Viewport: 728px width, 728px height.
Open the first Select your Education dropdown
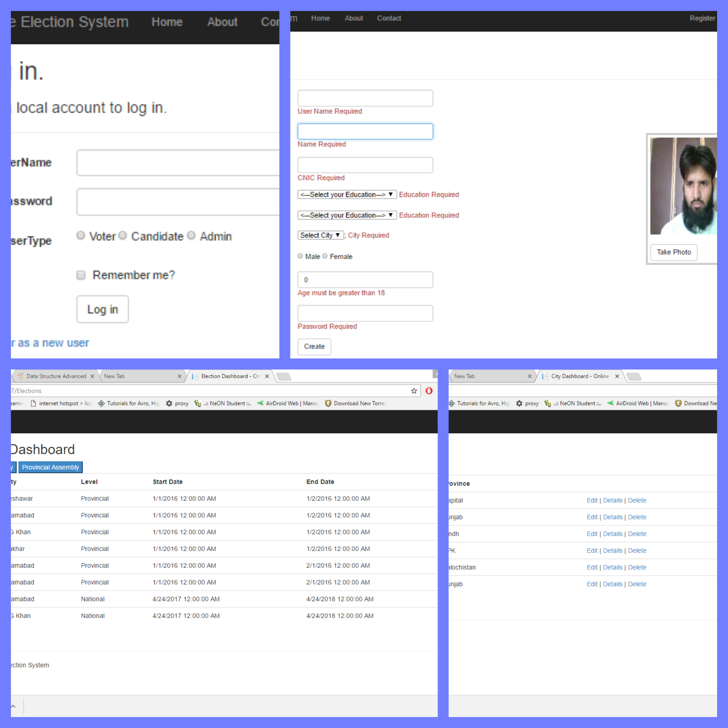347,194
